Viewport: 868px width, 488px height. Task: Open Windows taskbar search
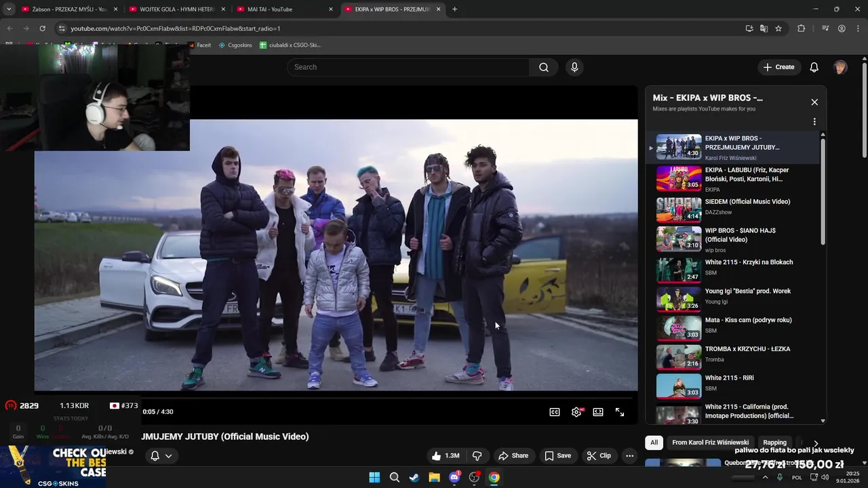tap(394, 477)
